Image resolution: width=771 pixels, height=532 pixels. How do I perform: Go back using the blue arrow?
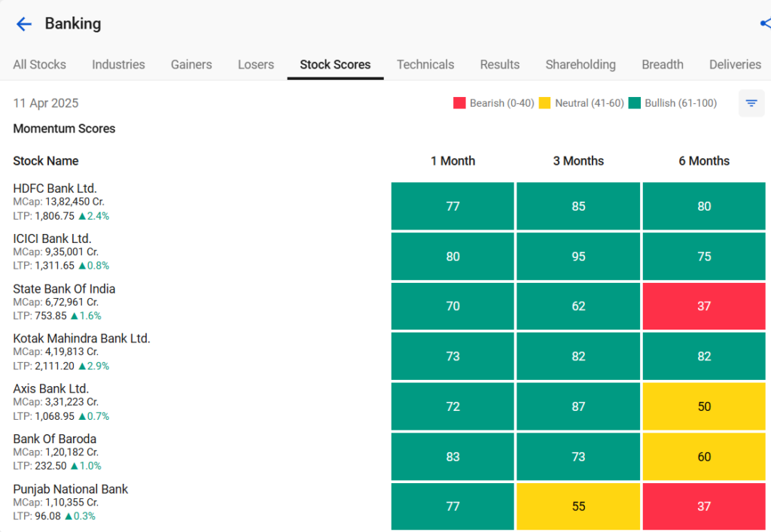23,23
